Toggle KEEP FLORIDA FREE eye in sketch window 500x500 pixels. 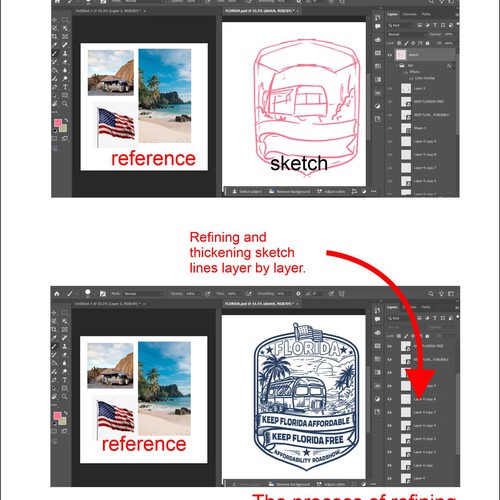pos(390,102)
